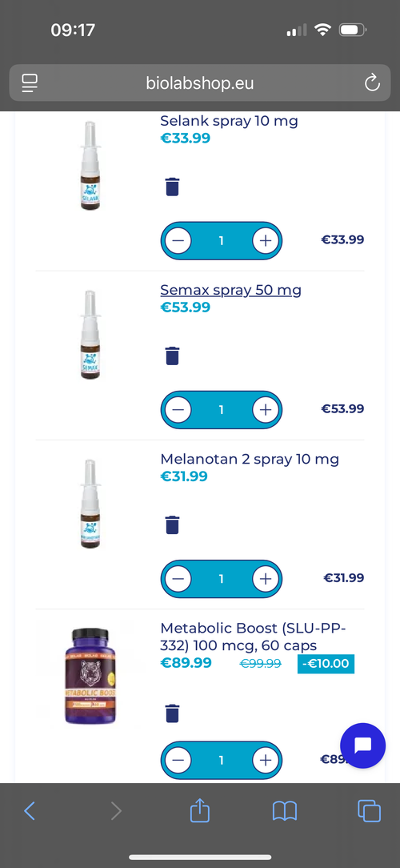Open the live chat bubble
400x868 pixels.
363,745
